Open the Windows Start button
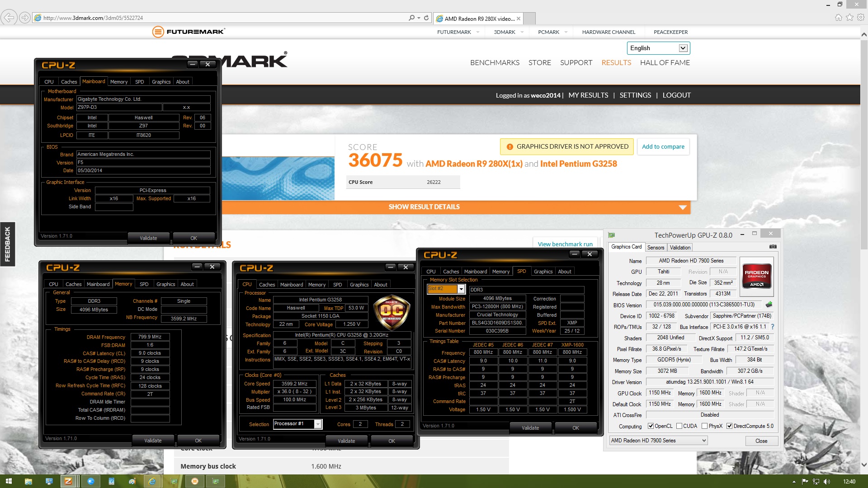The height and width of the screenshot is (488, 868). point(9,481)
